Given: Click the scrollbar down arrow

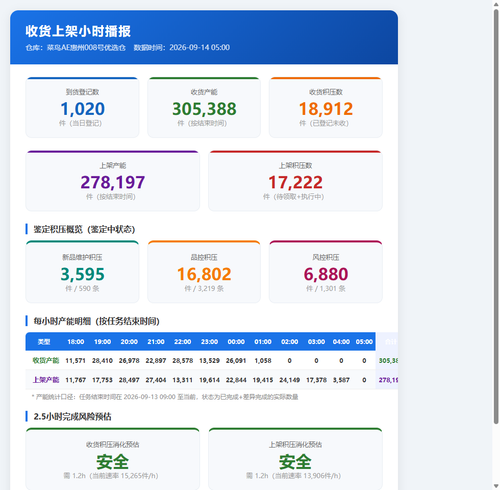Looking at the screenshot, I should coord(496,486).
